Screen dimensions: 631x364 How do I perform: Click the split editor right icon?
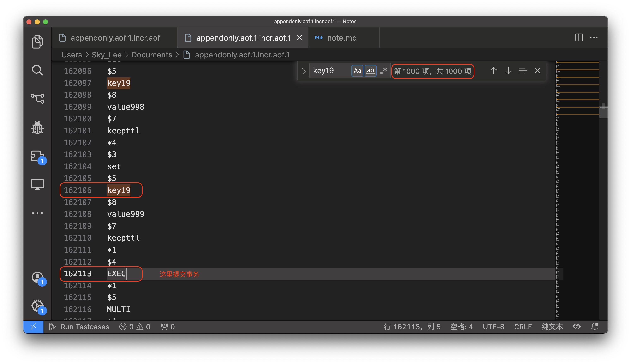point(578,38)
